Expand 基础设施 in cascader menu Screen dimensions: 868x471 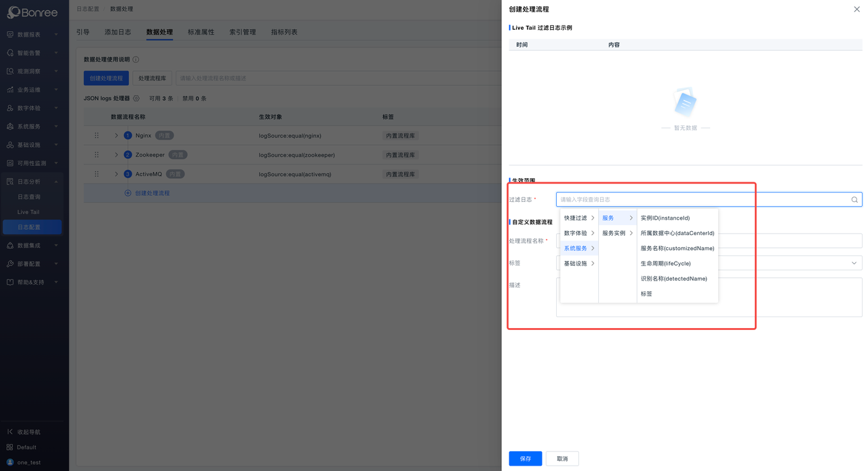[x=578, y=264]
